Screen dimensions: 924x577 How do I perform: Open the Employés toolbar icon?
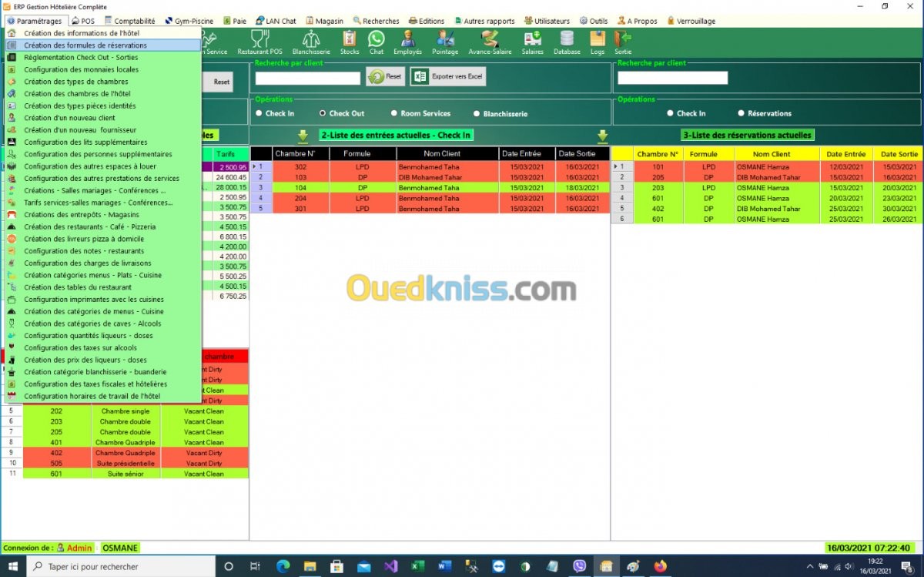(x=407, y=42)
